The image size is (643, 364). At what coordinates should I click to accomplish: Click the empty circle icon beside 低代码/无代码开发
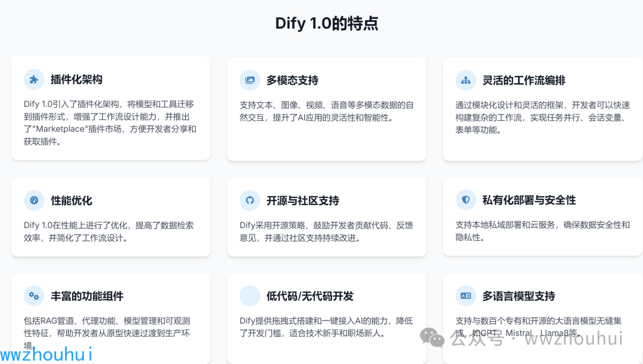pyautogui.click(x=250, y=296)
